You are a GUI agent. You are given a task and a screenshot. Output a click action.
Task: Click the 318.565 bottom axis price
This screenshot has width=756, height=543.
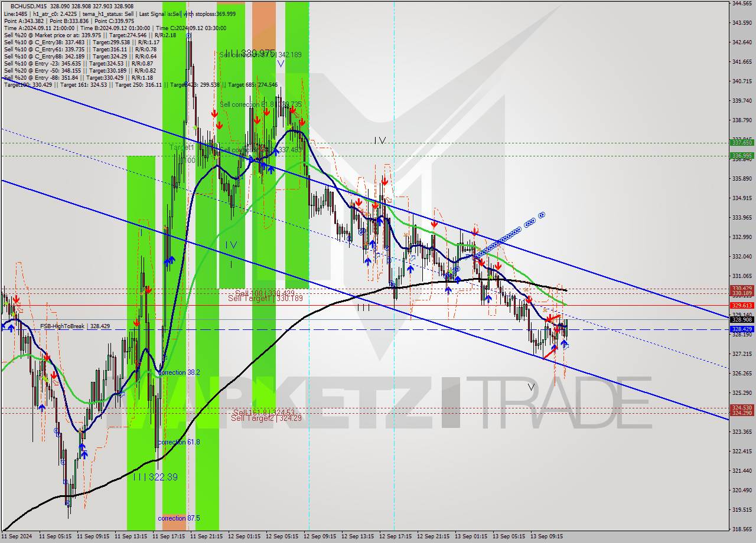(741, 529)
